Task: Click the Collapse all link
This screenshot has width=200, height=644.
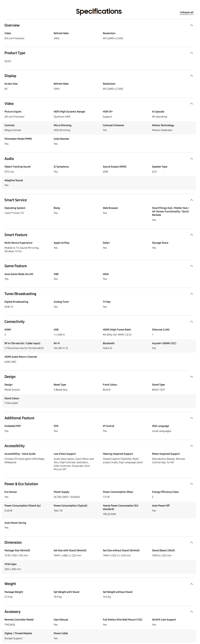Action: [186, 12]
